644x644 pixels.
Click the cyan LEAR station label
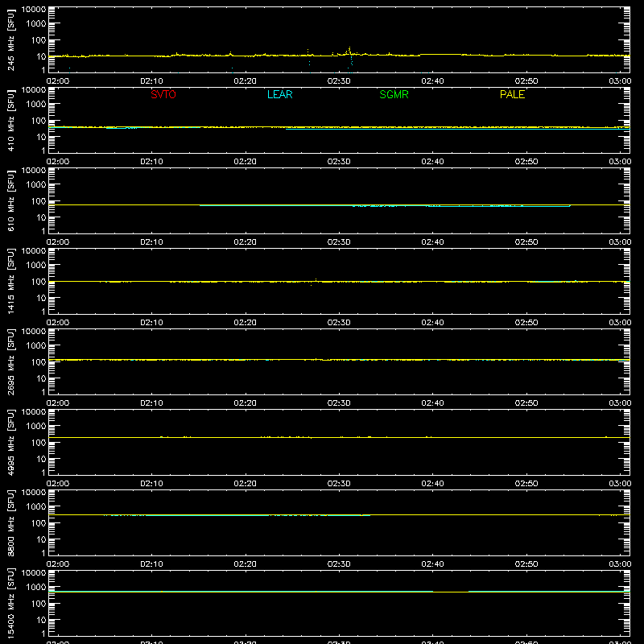tap(279, 94)
